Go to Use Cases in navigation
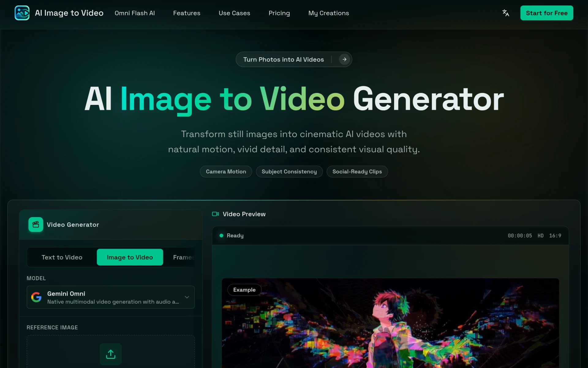The height and width of the screenshot is (368, 588). (x=234, y=13)
